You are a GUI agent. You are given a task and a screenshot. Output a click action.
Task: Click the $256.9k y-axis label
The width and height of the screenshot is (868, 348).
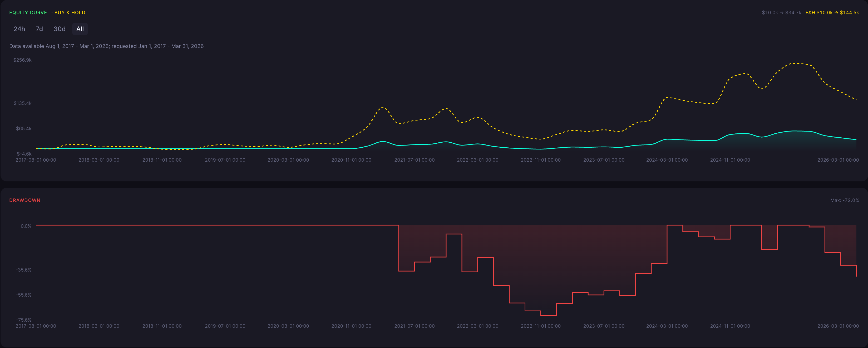tap(23, 60)
